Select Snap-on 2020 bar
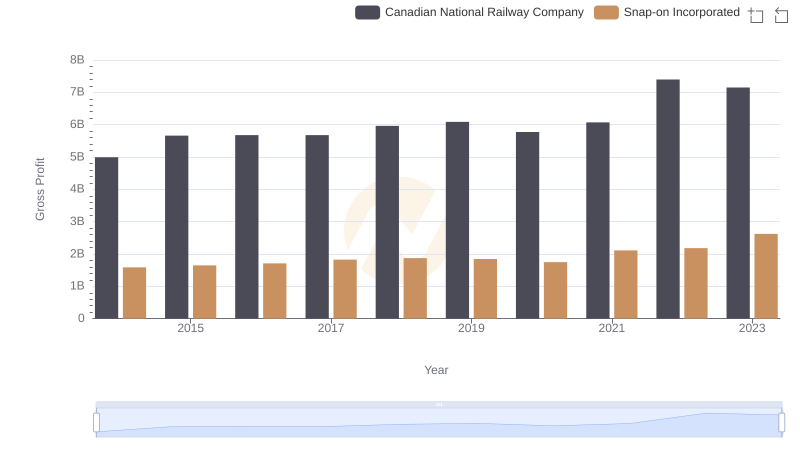The height and width of the screenshot is (461, 800). tap(556, 290)
